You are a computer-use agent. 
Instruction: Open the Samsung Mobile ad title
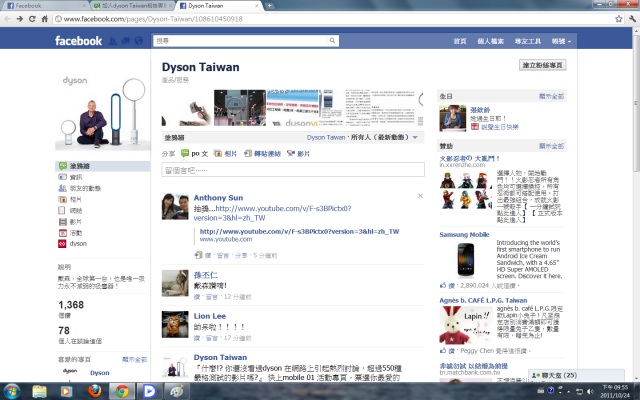464,234
